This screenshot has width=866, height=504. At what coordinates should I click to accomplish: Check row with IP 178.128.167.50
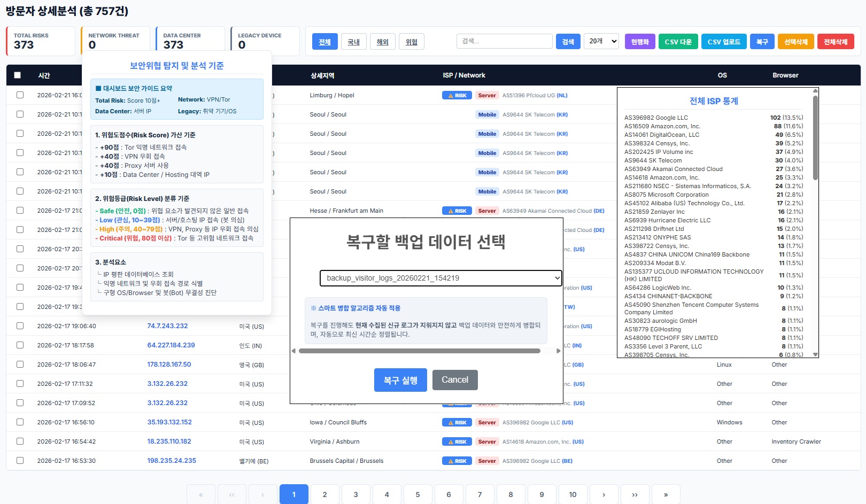tap(20, 365)
